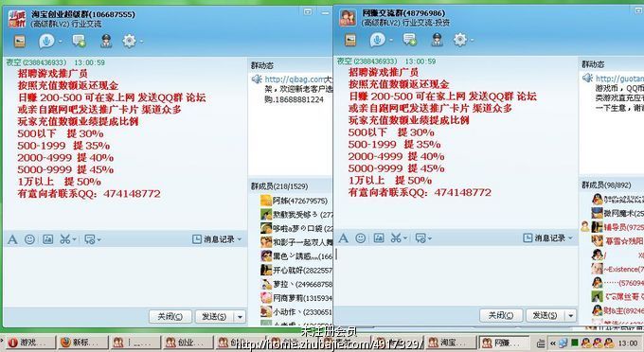Expand the scissors screenshot dropdown in 淘宝创业超级群 window
Image resolution: width=644 pixels, height=352 pixels.
[74, 239]
